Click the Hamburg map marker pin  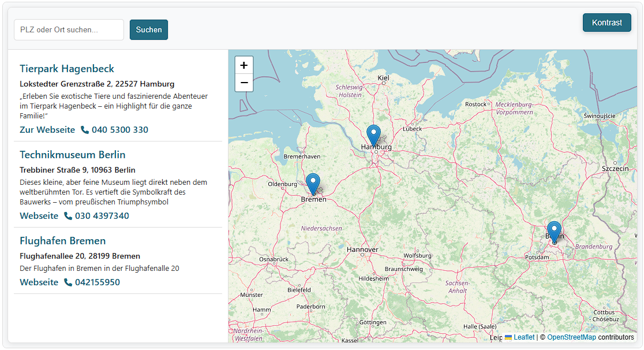point(373,135)
